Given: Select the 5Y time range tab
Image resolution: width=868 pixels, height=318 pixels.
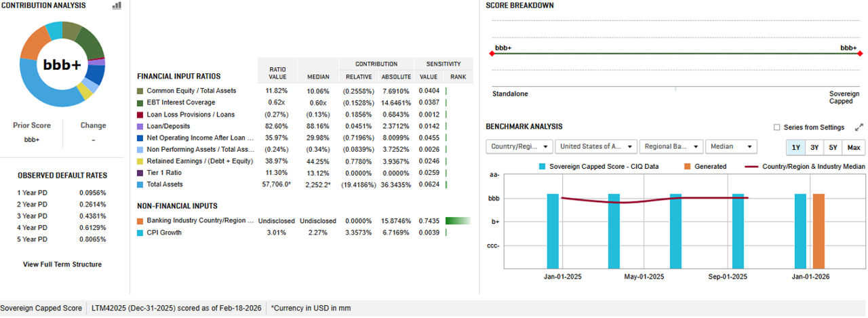Looking at the screenshot, I should click(x=833, y=147).
